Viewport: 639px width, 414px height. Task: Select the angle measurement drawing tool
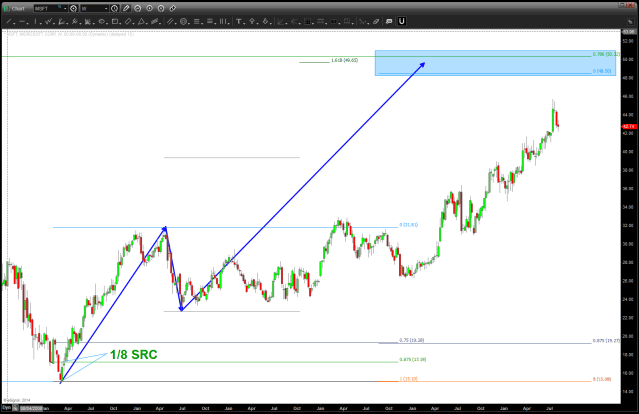pyautogui.click(x=61, y=21)
